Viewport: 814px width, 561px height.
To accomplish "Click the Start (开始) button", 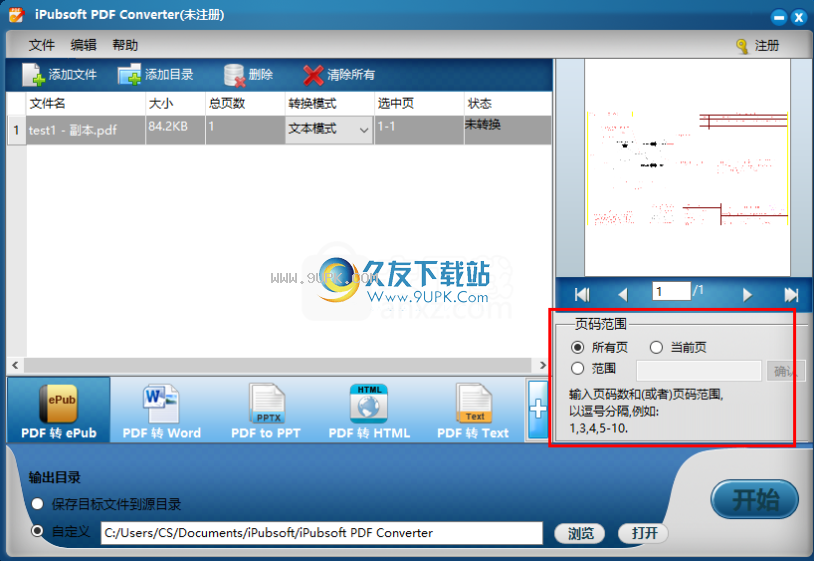I will click(x=754, y=499).
